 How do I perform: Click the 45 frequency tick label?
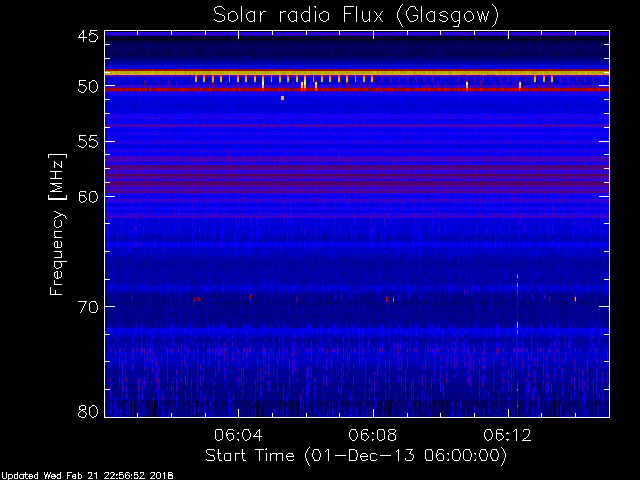click(x=88, y=37)
